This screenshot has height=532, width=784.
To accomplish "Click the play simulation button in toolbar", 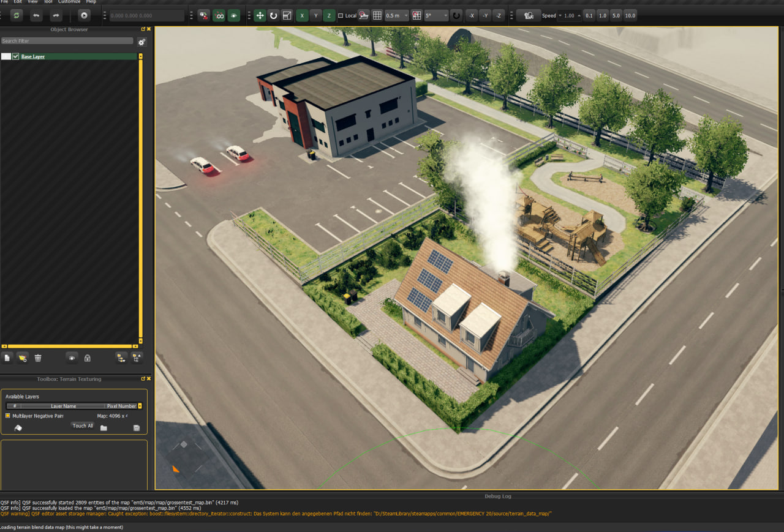I will pos(84,15).
